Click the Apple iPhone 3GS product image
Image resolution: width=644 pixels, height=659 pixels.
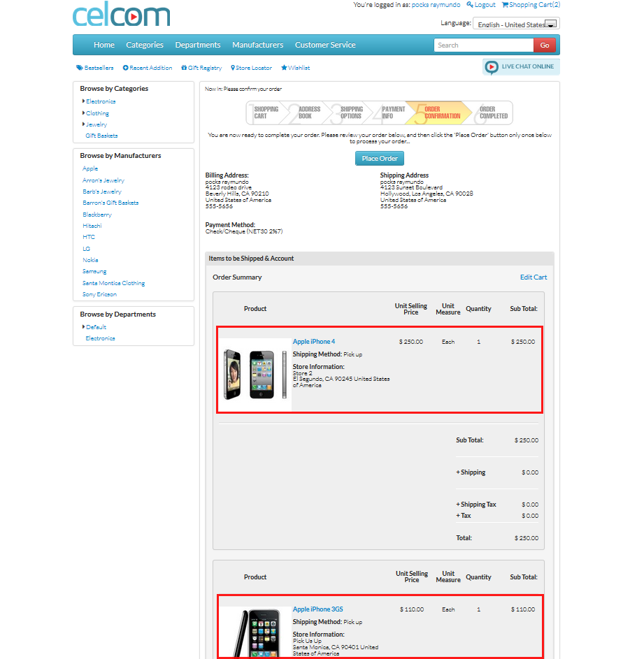pos(255,632)
